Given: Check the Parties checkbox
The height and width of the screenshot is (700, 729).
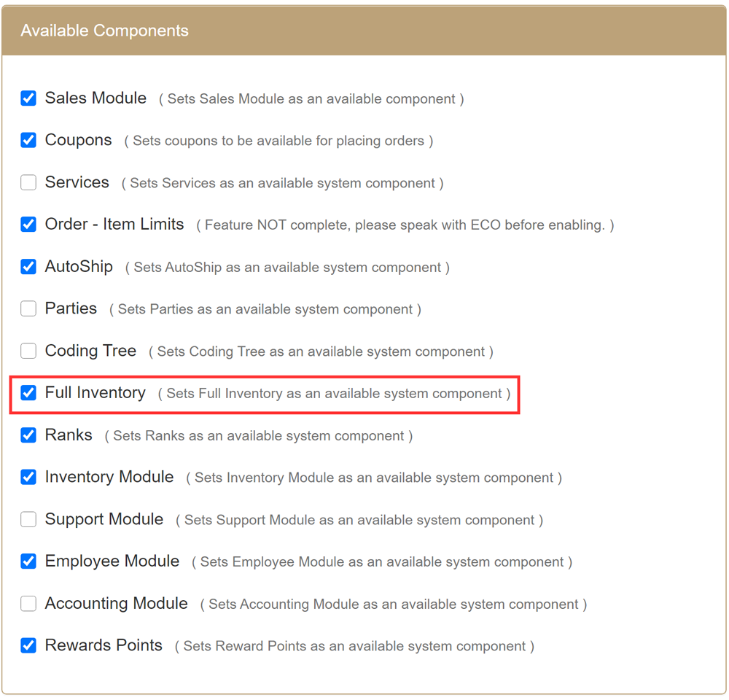Looking at the screenshot, I should pos(28,308).
